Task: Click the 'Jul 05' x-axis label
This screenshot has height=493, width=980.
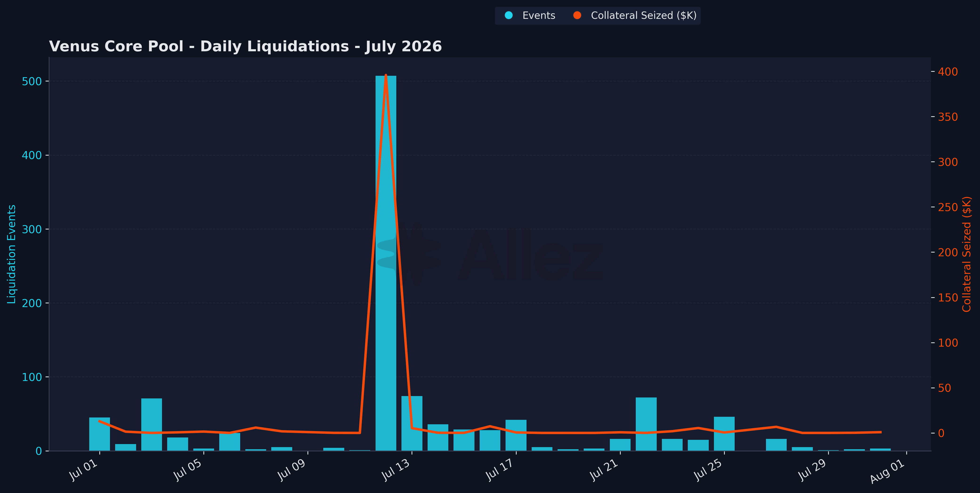Action: click(188, 470)
